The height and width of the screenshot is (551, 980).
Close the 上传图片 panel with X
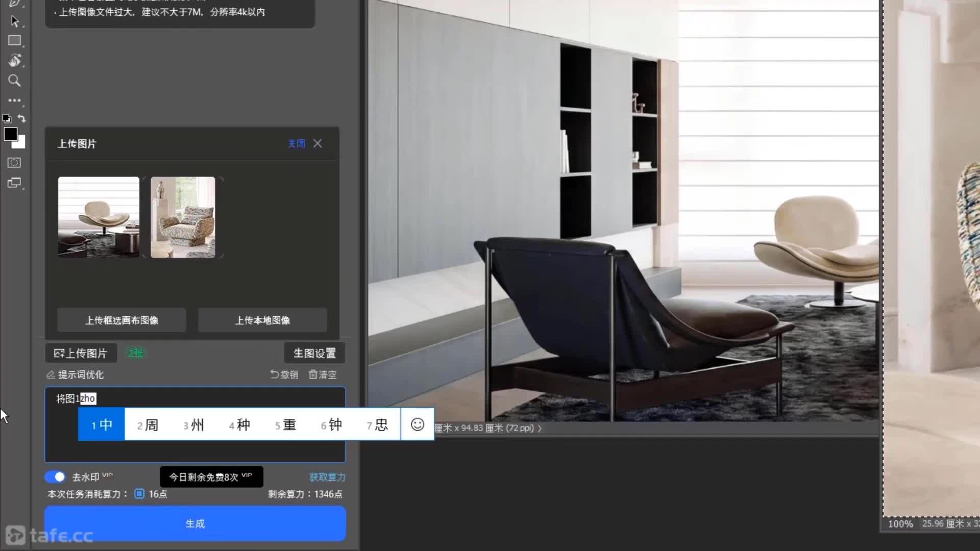click(317, 143)
